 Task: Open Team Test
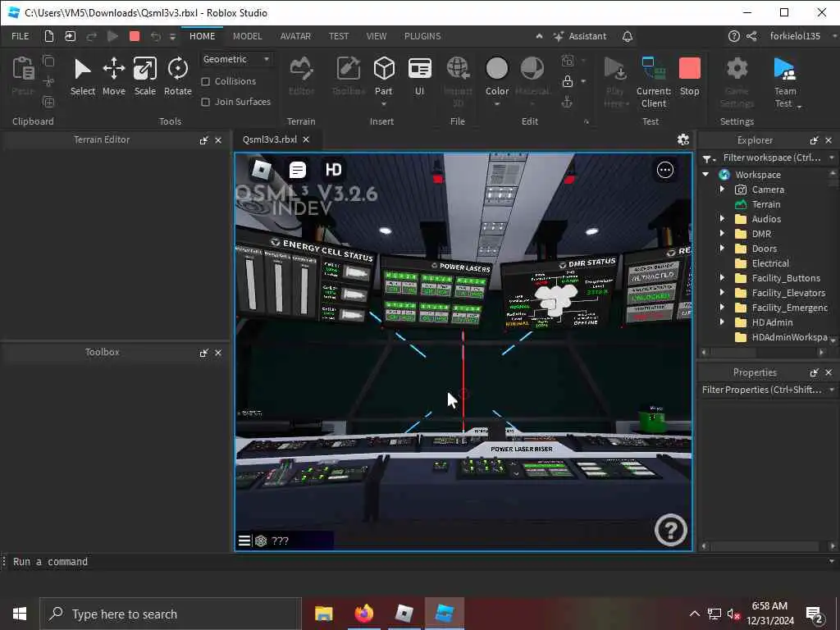pyautogui.click(x=785, y=83)
